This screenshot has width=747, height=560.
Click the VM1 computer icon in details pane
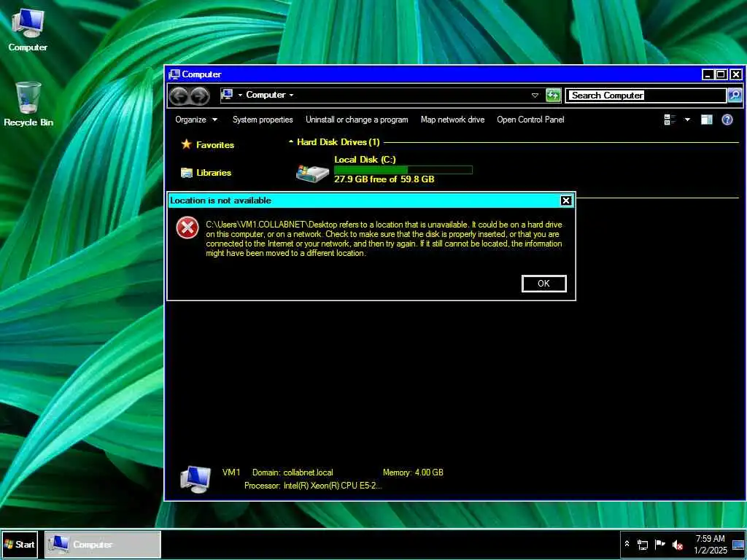196,478
